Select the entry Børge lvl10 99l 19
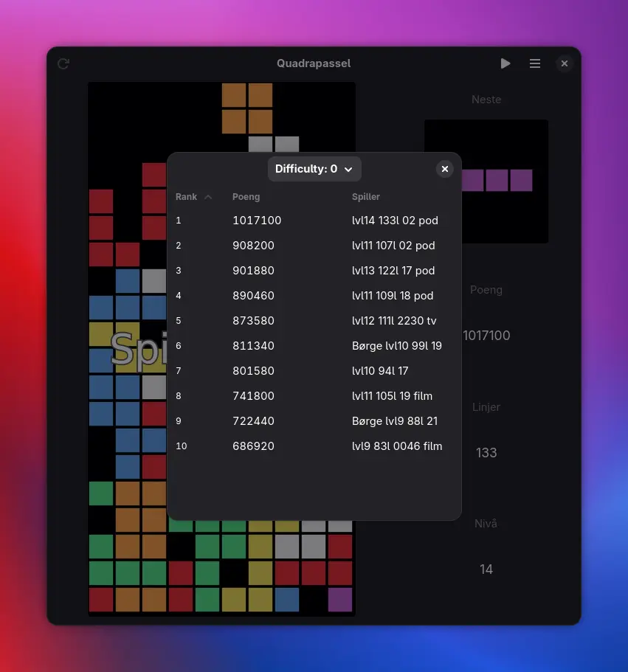 (396, 346)
